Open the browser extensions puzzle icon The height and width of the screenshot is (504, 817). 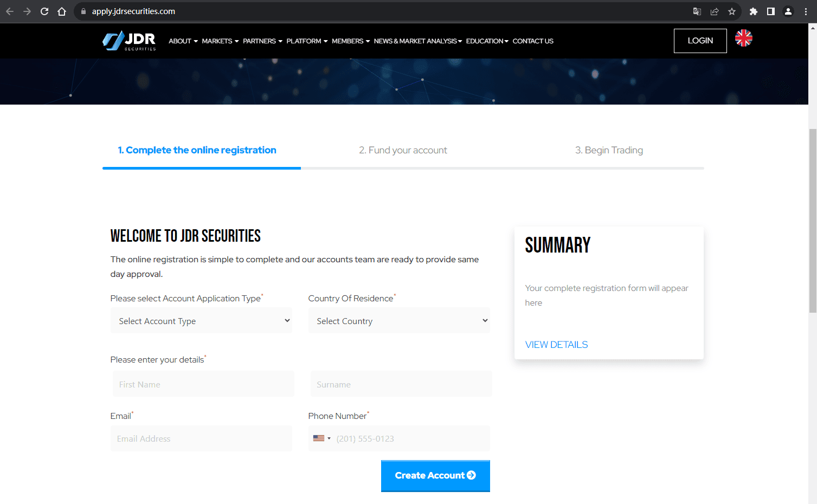754,11
